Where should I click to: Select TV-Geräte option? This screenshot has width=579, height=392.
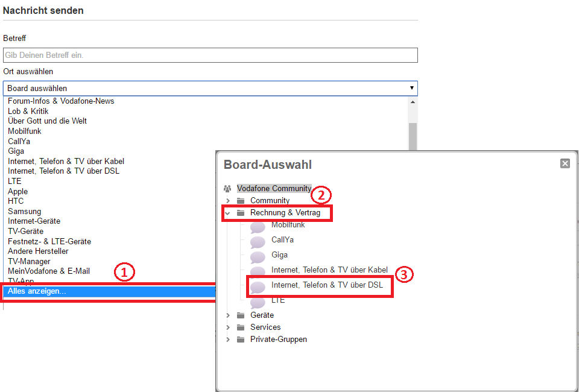pyautogui.click(x=25, y=232)
